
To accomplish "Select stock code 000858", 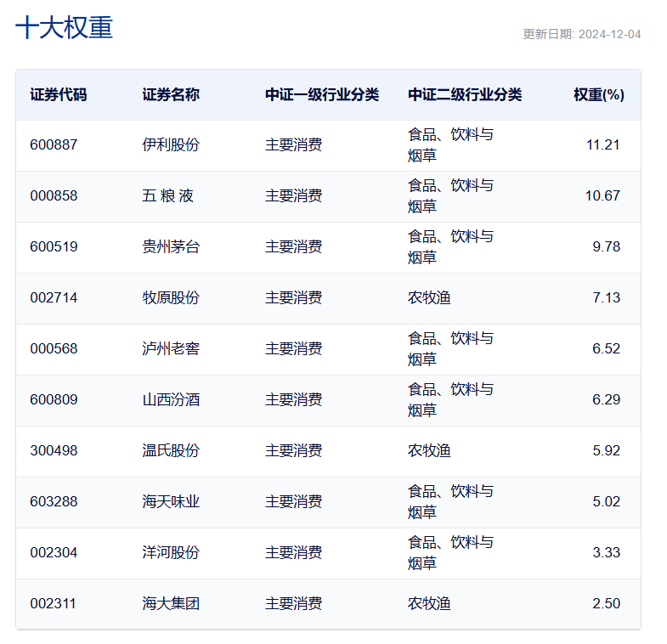I will coord(54,196).
